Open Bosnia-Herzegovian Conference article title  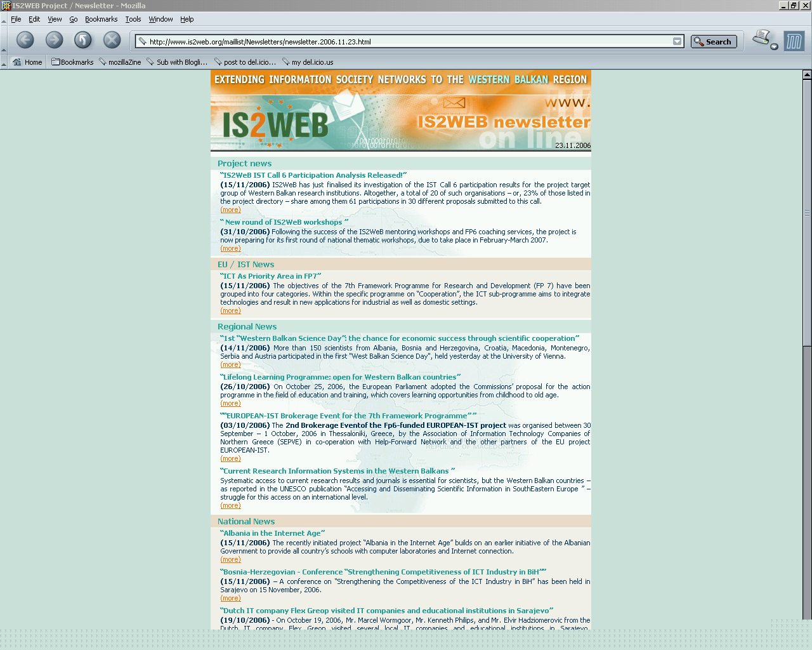pos(383,572)
